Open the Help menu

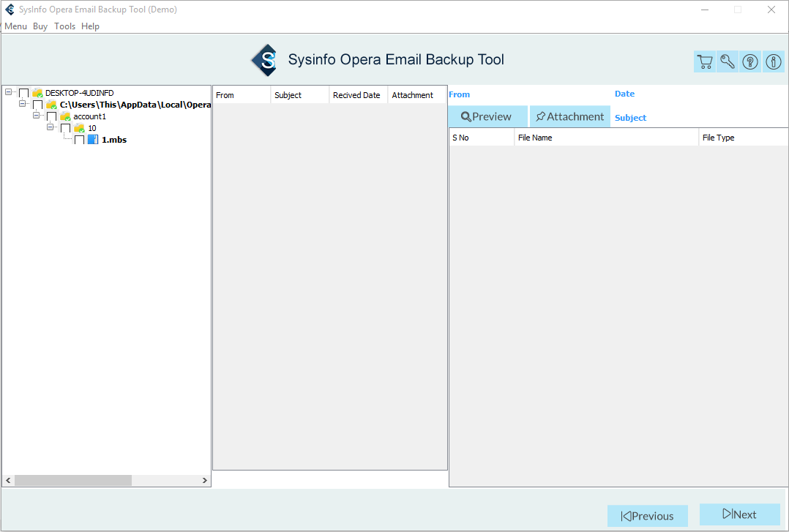click(91, 26)
